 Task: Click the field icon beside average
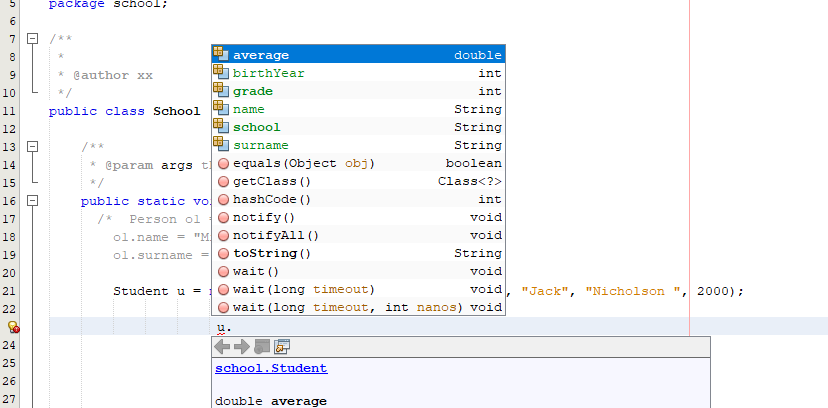point(221,53)
